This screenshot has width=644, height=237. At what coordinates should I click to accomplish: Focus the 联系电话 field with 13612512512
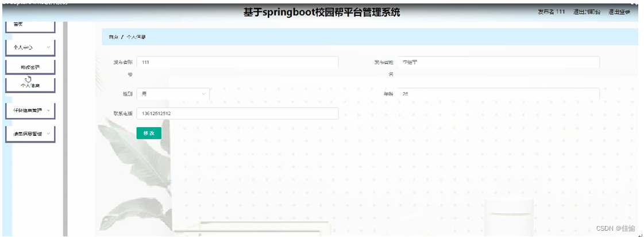pos(237,113)
